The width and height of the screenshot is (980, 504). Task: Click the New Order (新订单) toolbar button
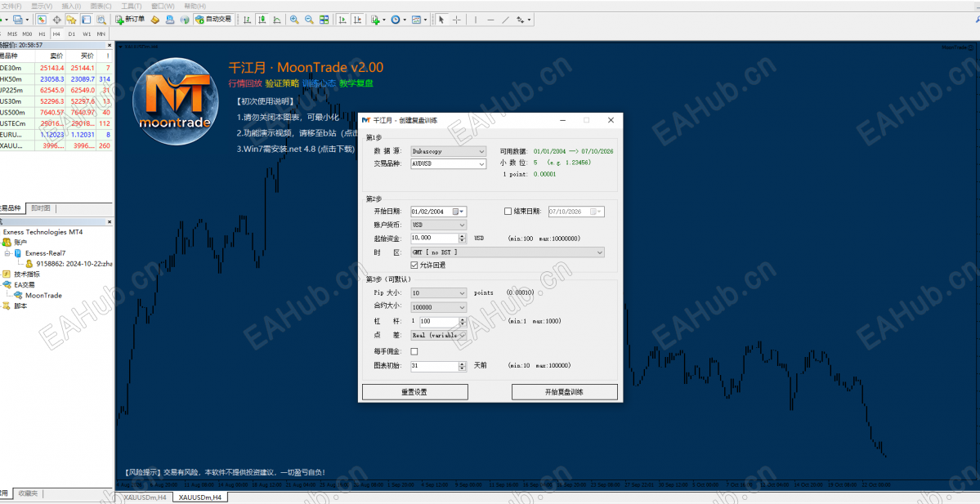pyautogui.click(x=130, y=20)
